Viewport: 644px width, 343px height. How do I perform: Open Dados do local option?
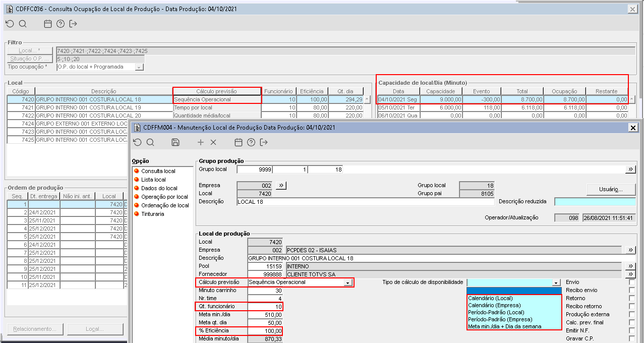click(159, 188)
